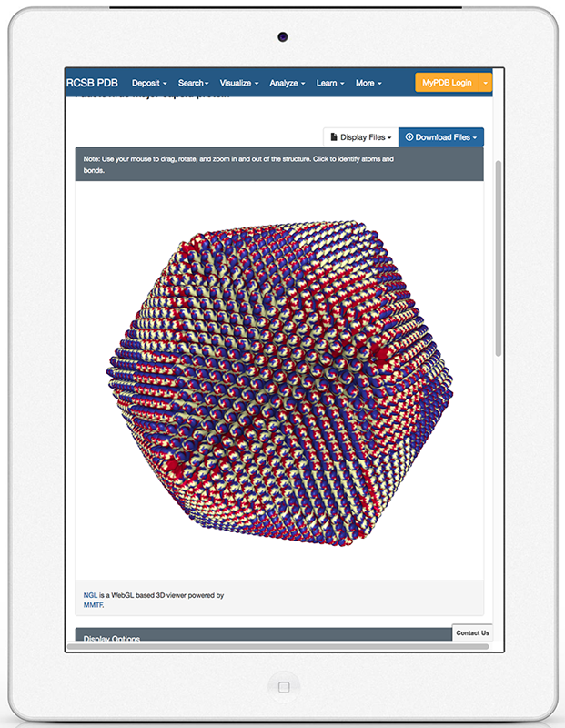Open the Analyze menu

click(288, 83)
